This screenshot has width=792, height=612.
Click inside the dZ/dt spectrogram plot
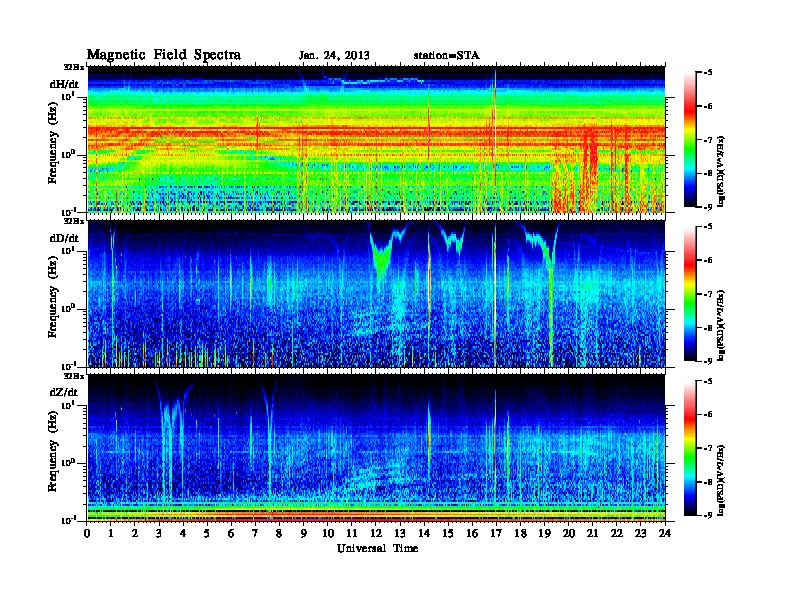click(376, 448)
